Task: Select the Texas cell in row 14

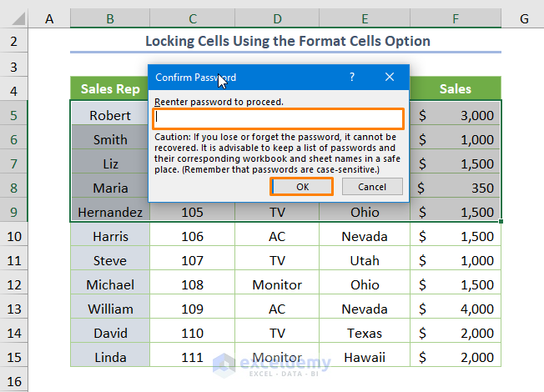Action: (365, 333)
